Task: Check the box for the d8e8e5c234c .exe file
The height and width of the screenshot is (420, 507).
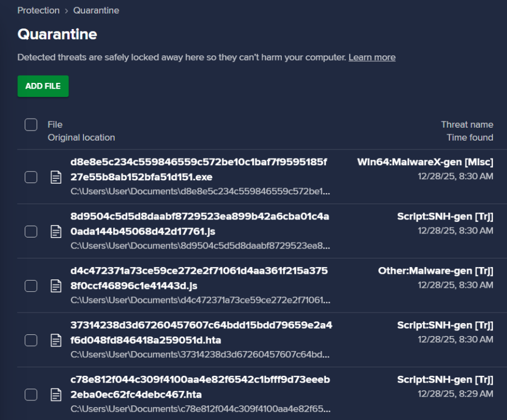Action: pyautogui.click(x=31, y=177)
